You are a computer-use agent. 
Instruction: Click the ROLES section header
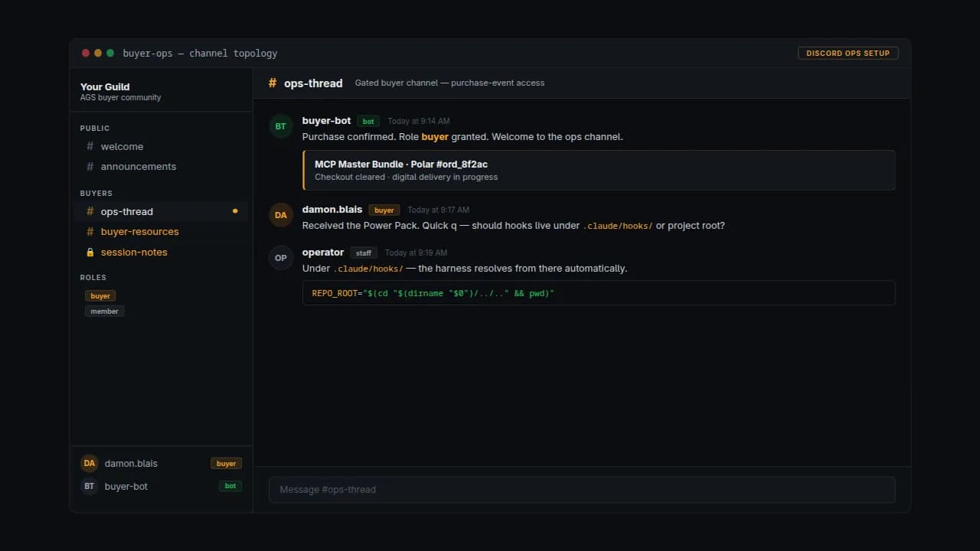pos(93,278)
